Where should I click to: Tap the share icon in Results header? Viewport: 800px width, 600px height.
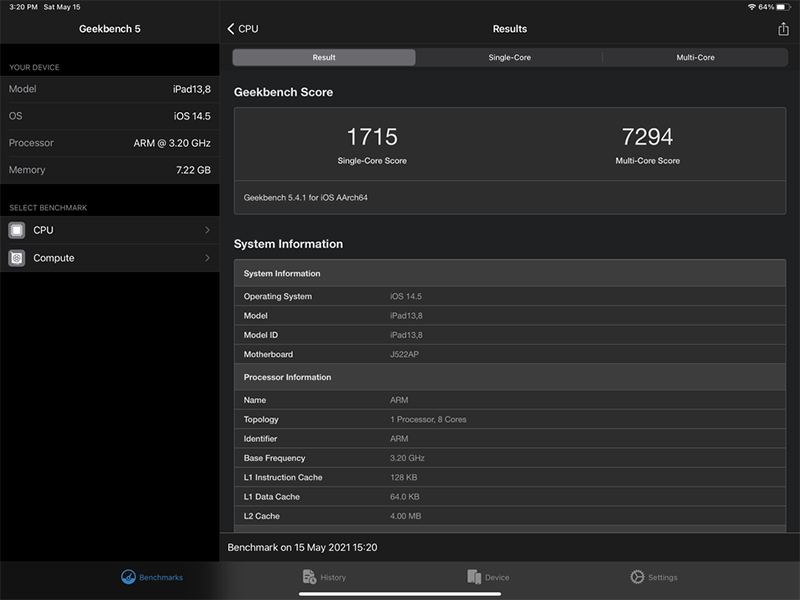783,29
